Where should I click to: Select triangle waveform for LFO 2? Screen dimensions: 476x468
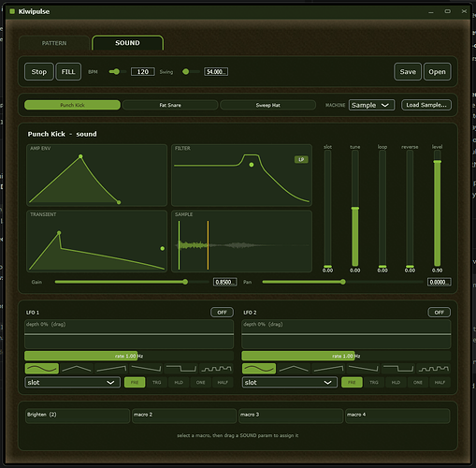[294, 369]
